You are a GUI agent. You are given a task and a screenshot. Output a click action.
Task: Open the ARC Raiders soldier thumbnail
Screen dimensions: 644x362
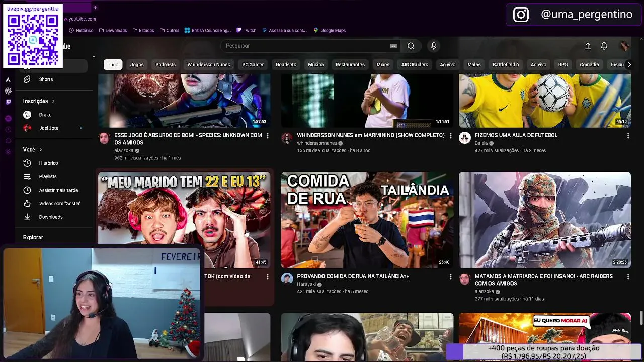tap(545, 220)
